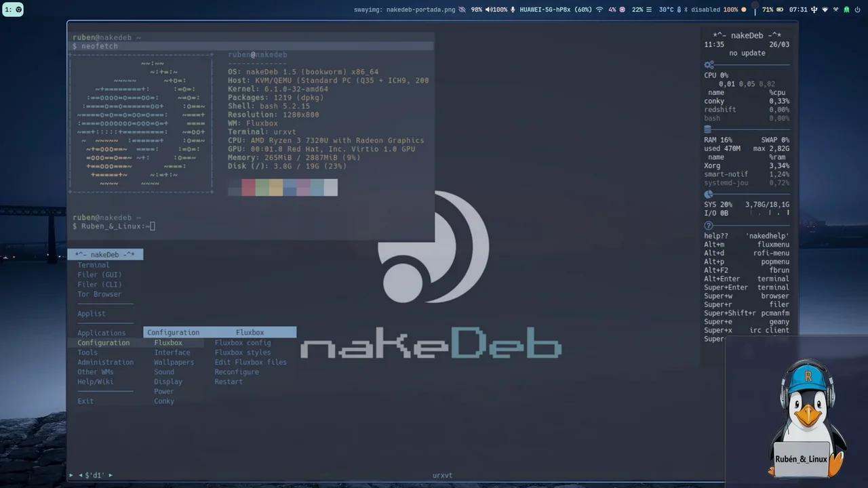Click the Wi-Fi icon for HUAWEI-5G-hP8x network
This screenshot has width=868, height=488.
coord(599,9)
